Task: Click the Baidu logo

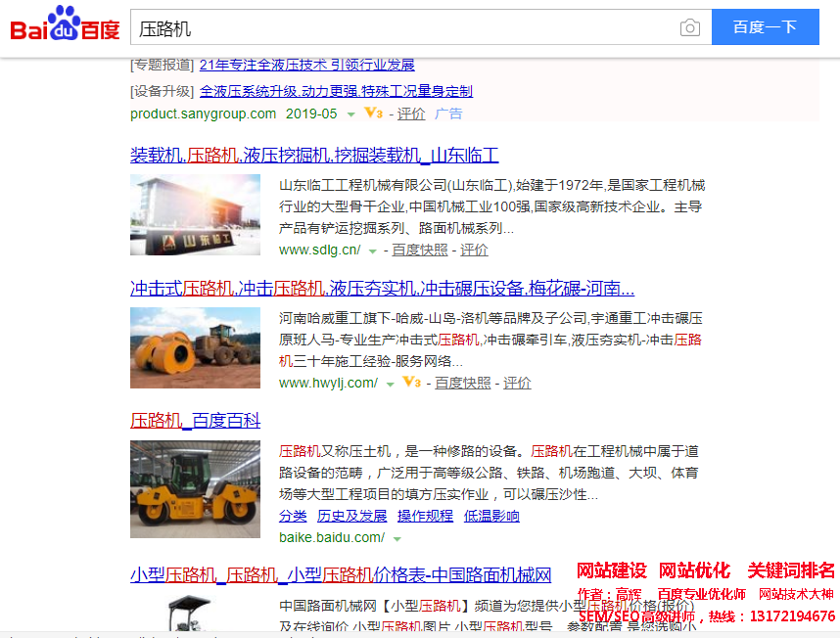Action: click(x=65, y=25)
